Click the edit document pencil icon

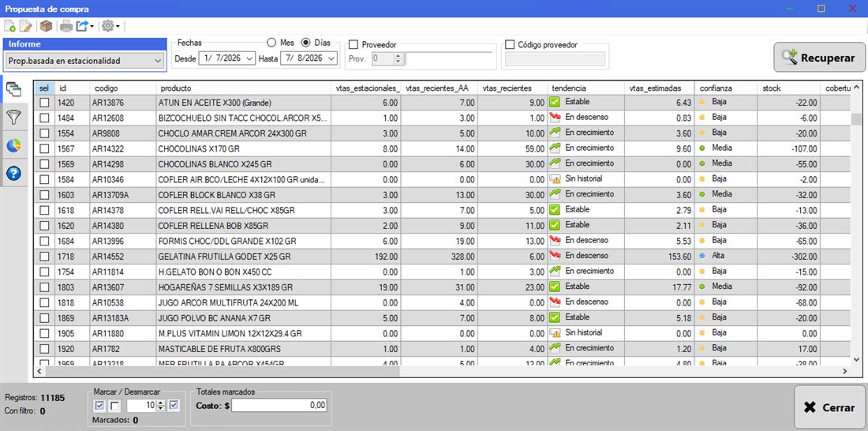[25, 26]
